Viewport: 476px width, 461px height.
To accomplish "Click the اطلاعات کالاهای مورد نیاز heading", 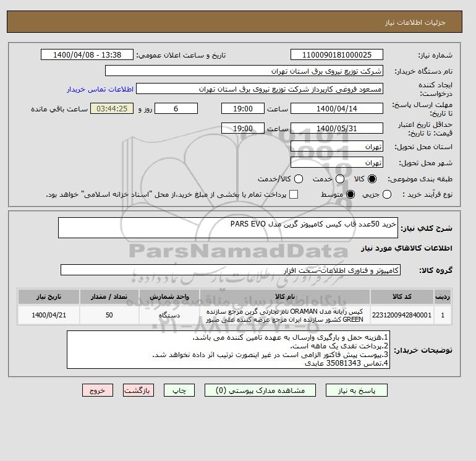I will 407,248.
